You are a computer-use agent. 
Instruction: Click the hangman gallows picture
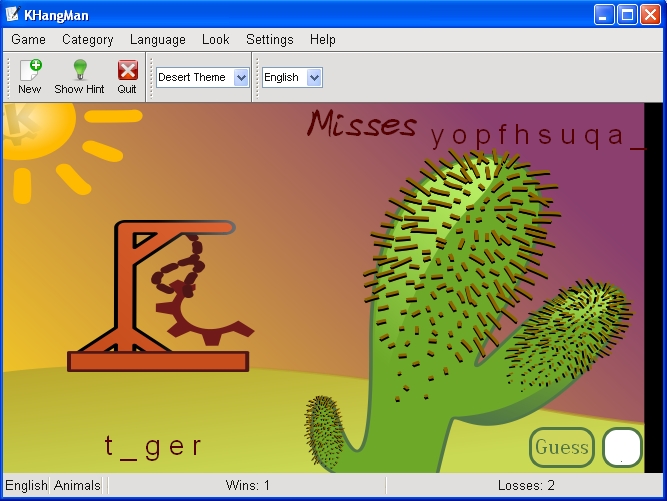(x=160, y=295)
